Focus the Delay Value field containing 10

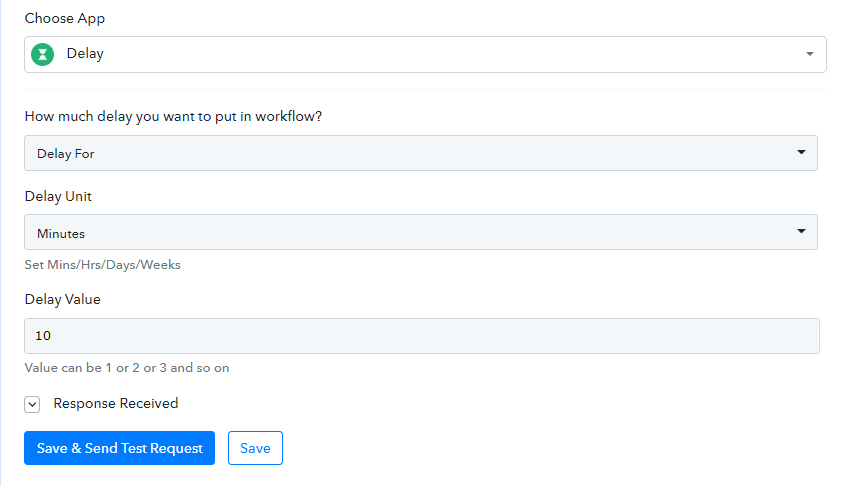422,336
